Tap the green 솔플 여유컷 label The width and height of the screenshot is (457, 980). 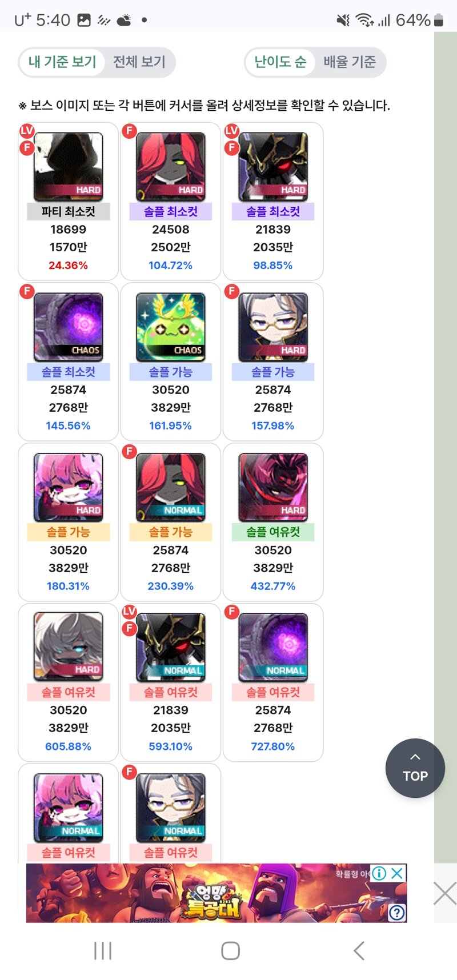273,532
